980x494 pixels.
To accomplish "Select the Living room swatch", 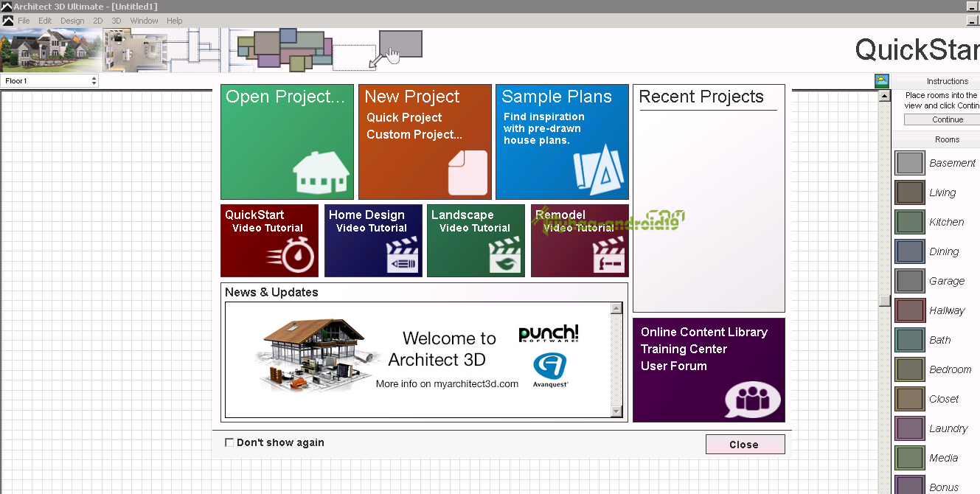I will (x=910, y=192).
